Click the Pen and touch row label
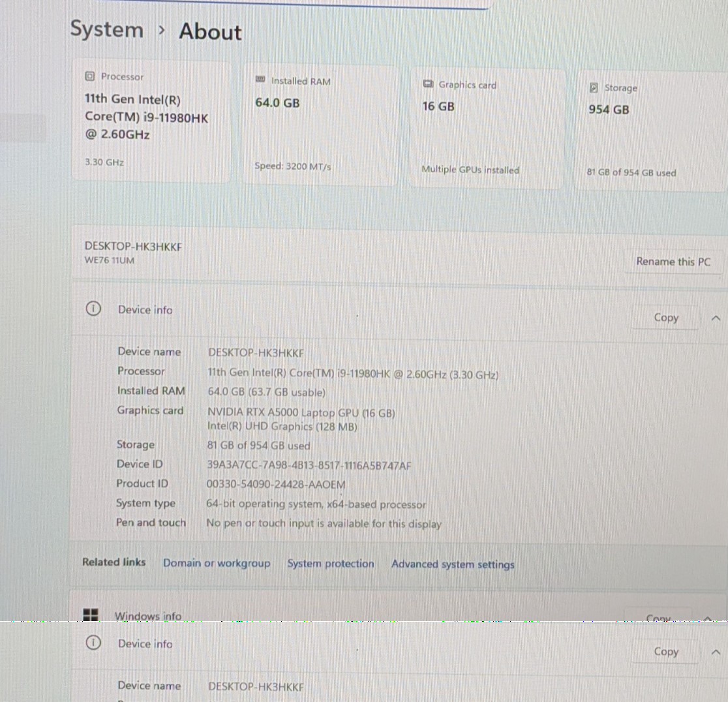The height and width of the screenshot is (702, 728). point(151,523)
